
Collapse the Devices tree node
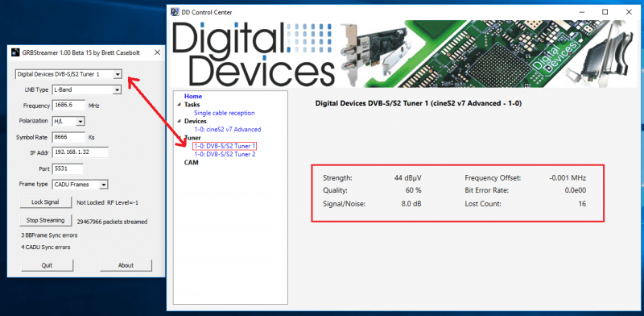[179, 121]
